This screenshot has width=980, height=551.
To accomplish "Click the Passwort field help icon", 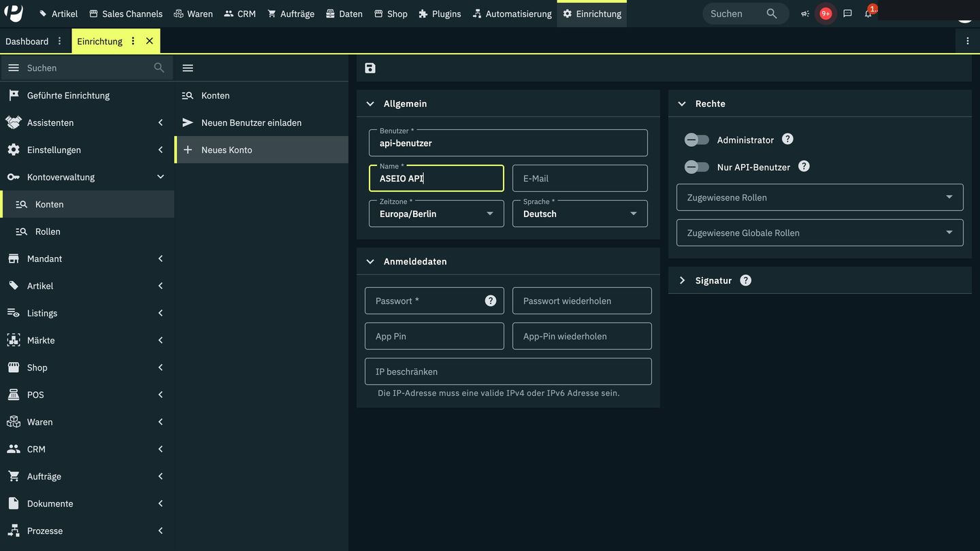I will click(490, 301).
